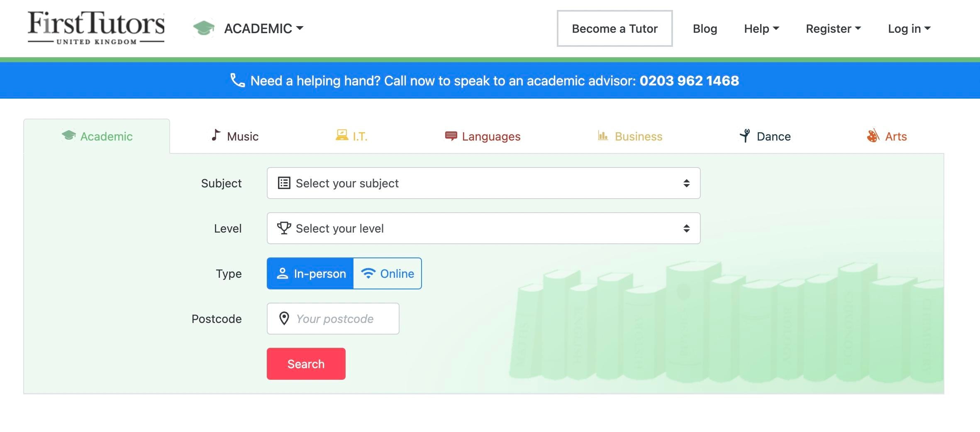Click the Become a Tutor button
This screenshot has height=432, width=980.
pos(614,29)
